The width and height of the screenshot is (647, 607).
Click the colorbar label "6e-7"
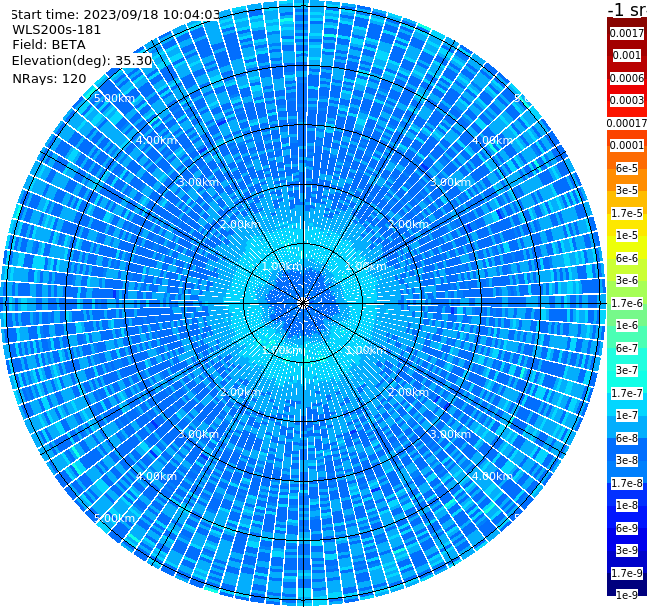pos(627,348)
